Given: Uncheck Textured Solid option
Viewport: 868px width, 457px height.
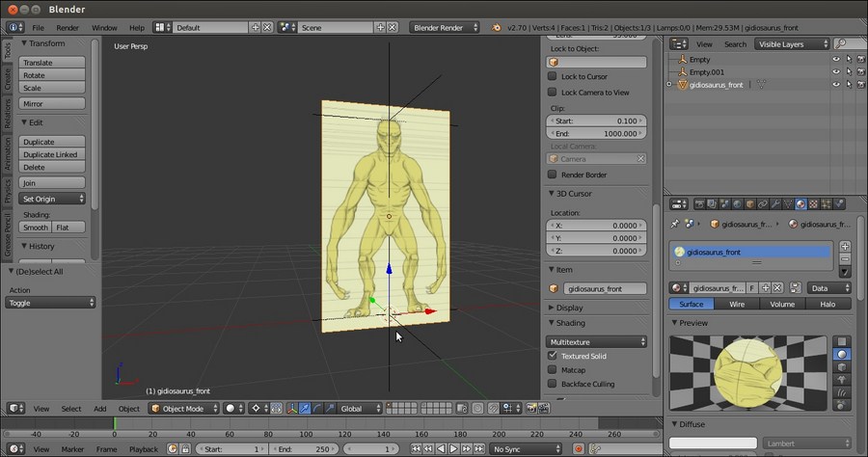Looking at the screenshot, I should (x=553, y=356).
